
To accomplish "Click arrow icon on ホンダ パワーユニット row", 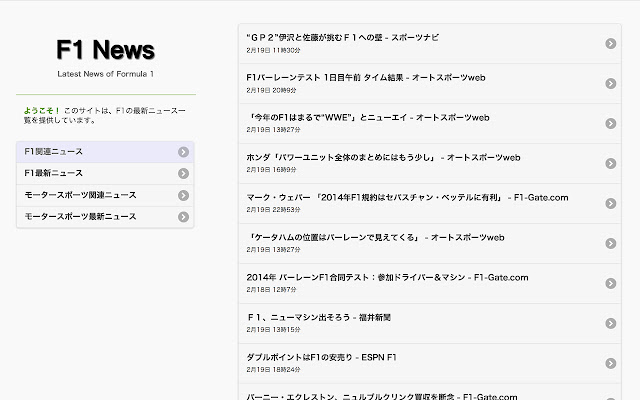I will [x=611, y=164].
